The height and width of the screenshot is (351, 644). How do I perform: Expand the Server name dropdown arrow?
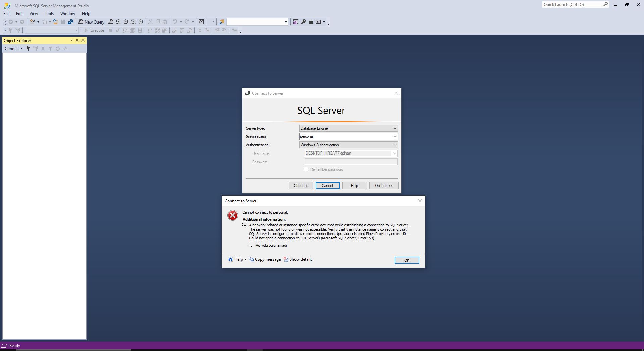[395, 137]
